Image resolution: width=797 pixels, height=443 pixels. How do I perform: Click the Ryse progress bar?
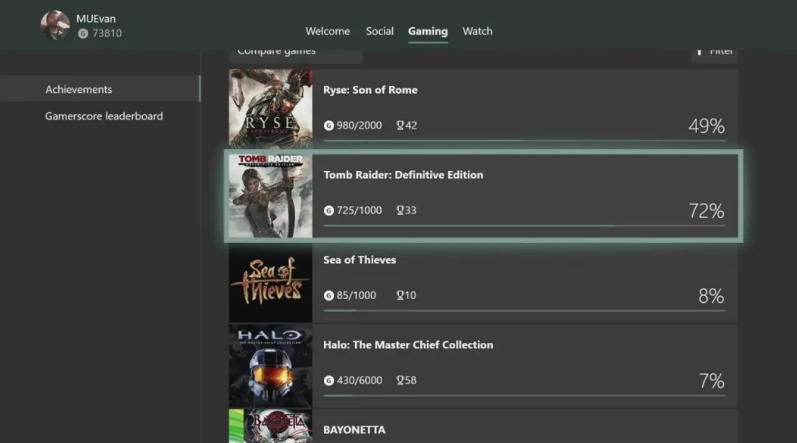(x=524, y=141)
